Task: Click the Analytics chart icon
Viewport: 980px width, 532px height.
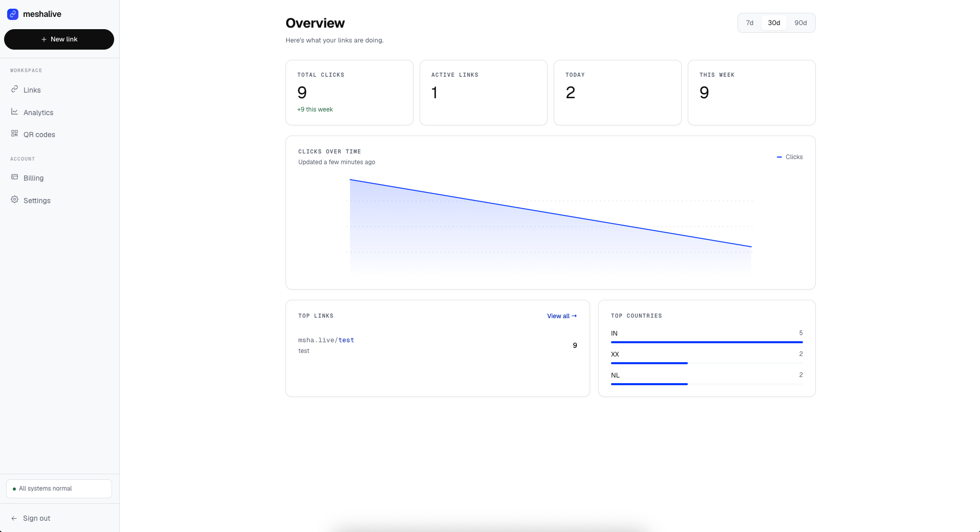Action: pos(15,112)
